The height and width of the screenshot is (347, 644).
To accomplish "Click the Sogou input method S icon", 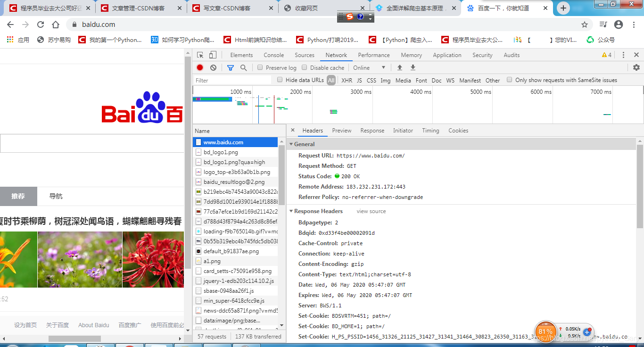I will pos(349,17).
